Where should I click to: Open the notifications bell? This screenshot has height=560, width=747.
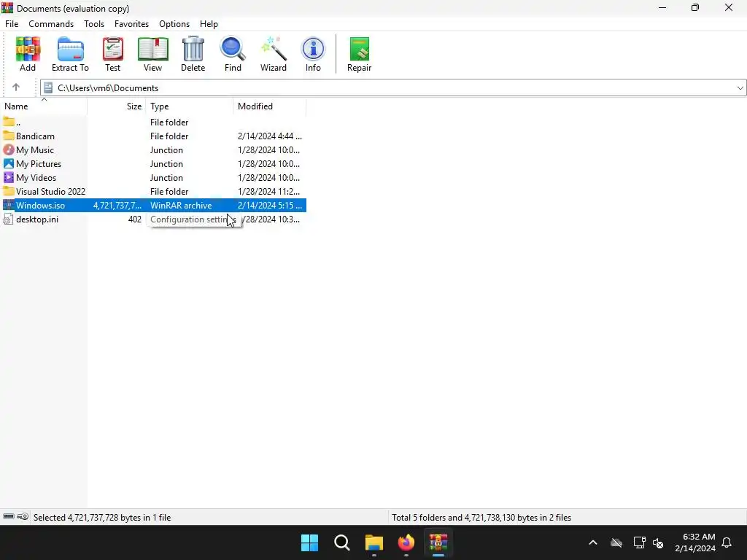coord(727,542)
